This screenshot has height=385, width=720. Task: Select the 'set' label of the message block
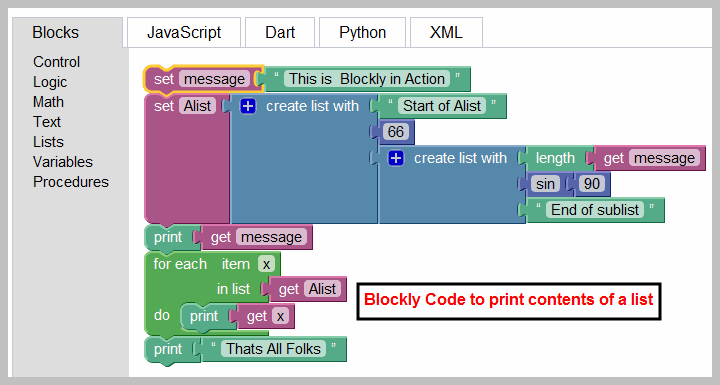pos(163,79)
